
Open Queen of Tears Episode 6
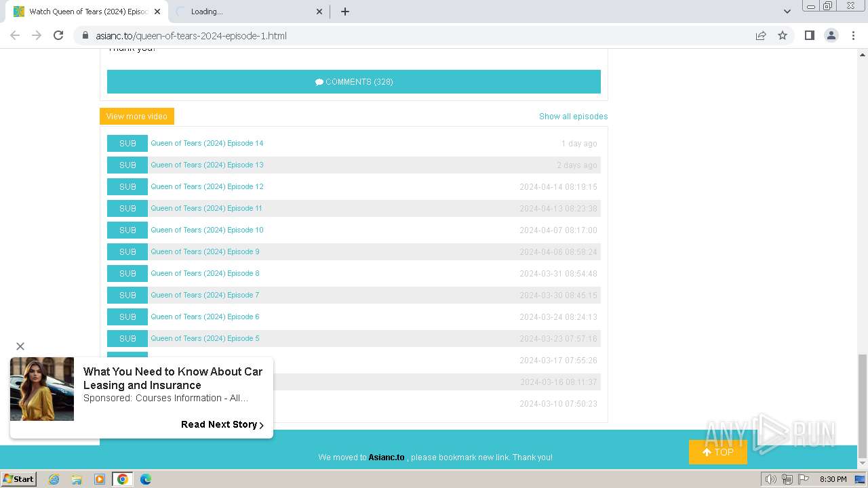coord(205,317)
